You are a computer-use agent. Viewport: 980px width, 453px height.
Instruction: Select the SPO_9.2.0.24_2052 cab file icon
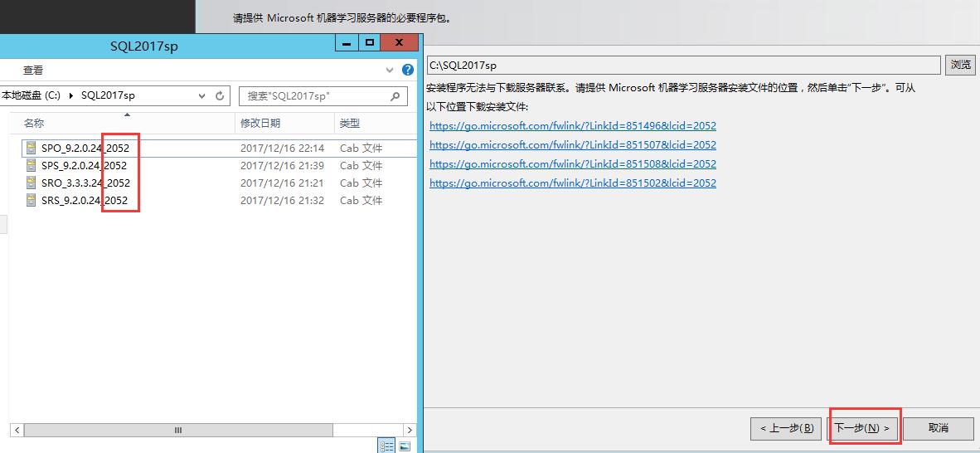pos(32,149)
